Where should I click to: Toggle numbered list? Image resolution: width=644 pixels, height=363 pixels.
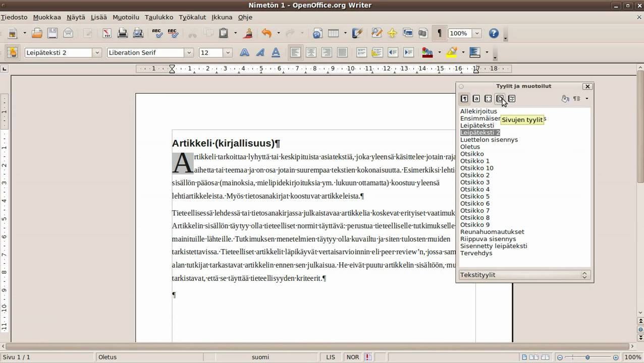[x=361, y=52]
